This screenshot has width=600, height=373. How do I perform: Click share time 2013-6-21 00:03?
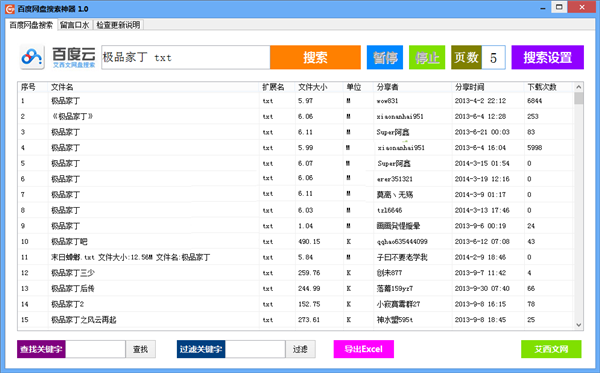[x=482, y=132]
